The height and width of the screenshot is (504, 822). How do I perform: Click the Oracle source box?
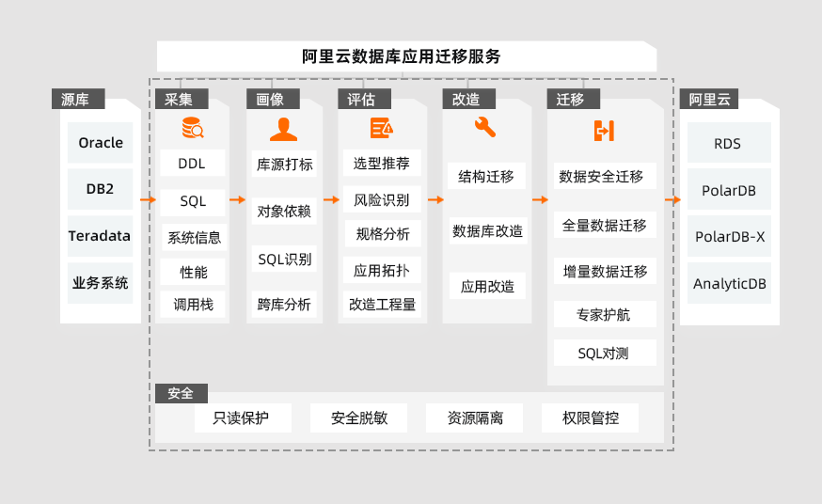[x=100, y=143]
